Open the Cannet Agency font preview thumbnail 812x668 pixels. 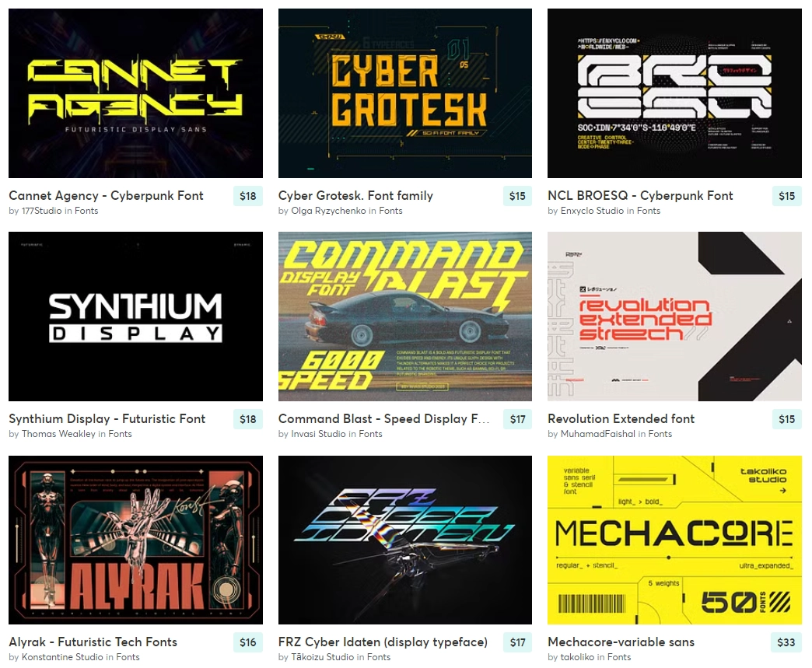pos(135,93)
